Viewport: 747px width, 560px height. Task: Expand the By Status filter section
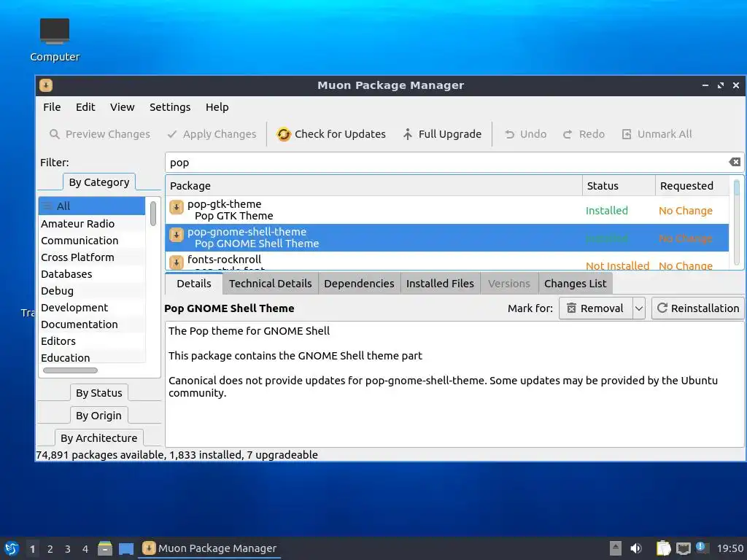tap(99, 393)
